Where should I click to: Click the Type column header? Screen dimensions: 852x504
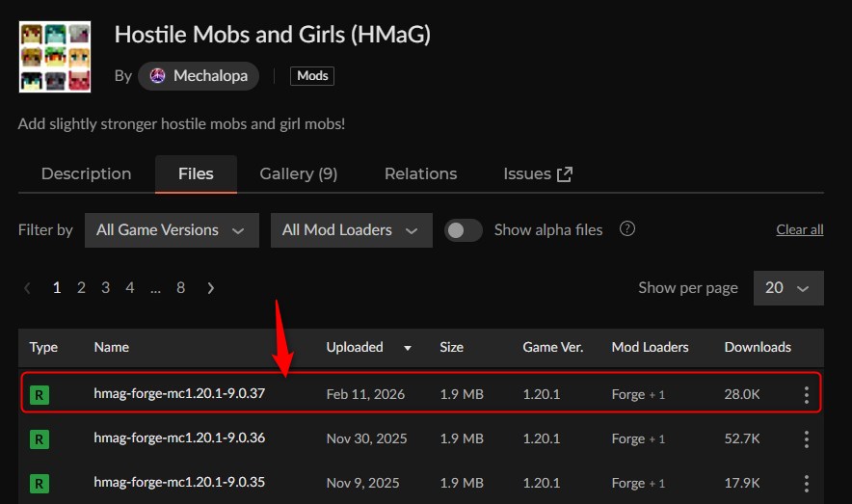tap(43, 347)
